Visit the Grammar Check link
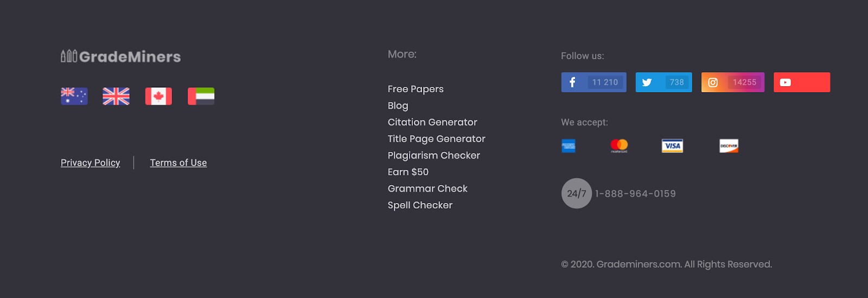Screen dimensions: 868x298 427,188
